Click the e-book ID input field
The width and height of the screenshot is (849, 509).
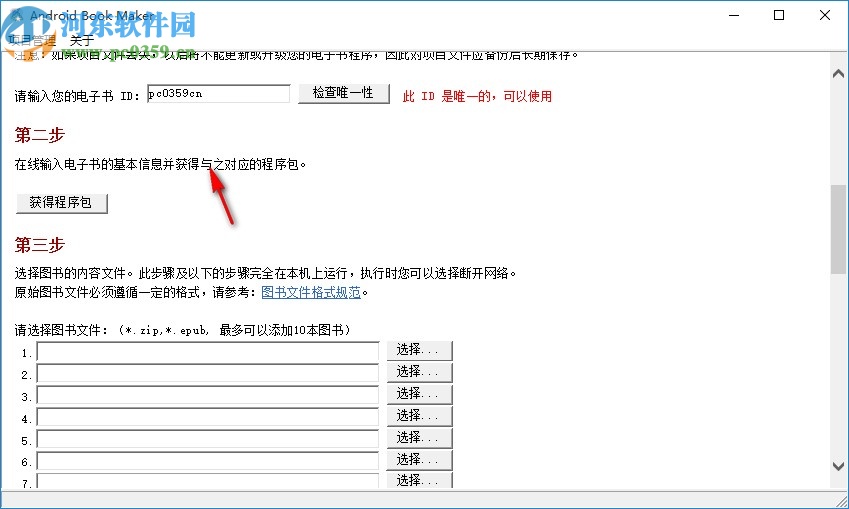[x=219, y=94]
